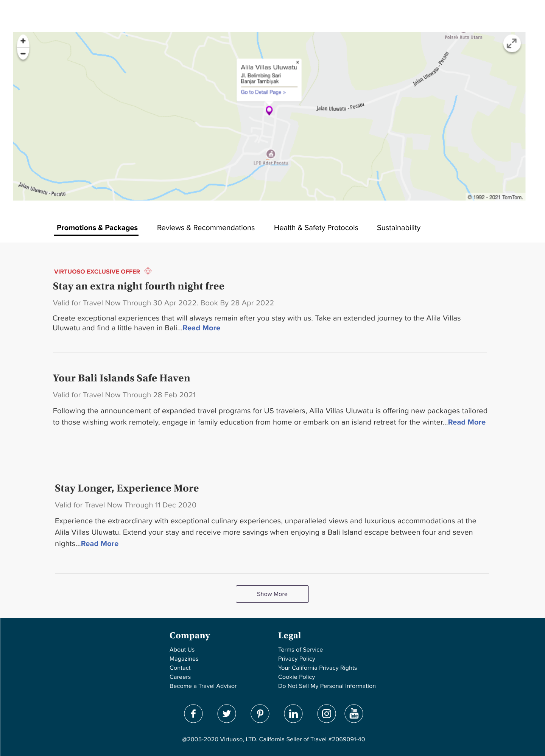Open the Privacy Policy link
This screenshot has height=756, width=545.
(x=297, y=659)
